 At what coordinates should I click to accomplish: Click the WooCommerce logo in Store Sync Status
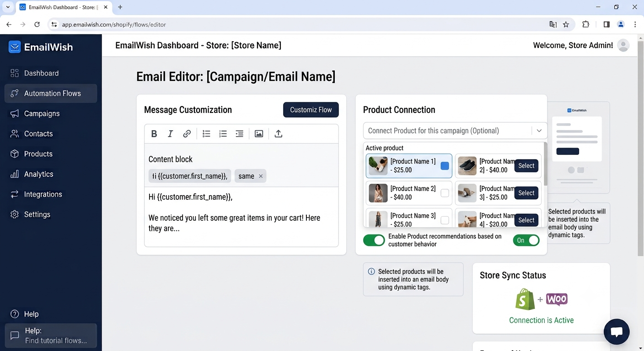click(x=557, y=299)
